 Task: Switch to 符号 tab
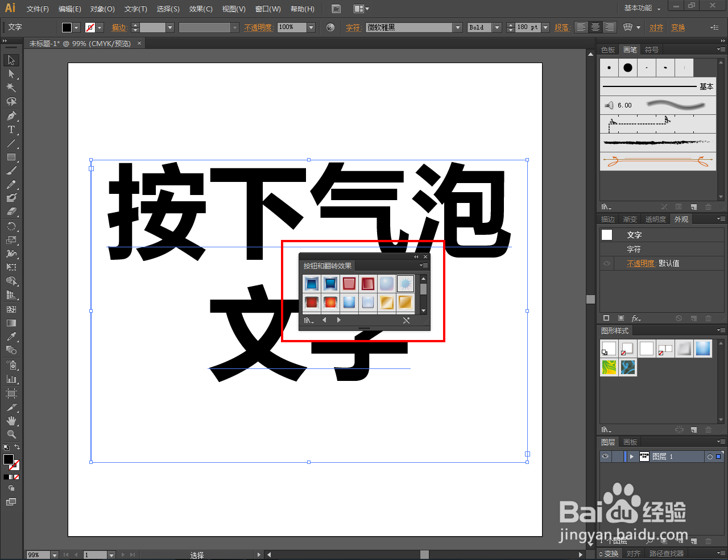[x=651, y=50]
